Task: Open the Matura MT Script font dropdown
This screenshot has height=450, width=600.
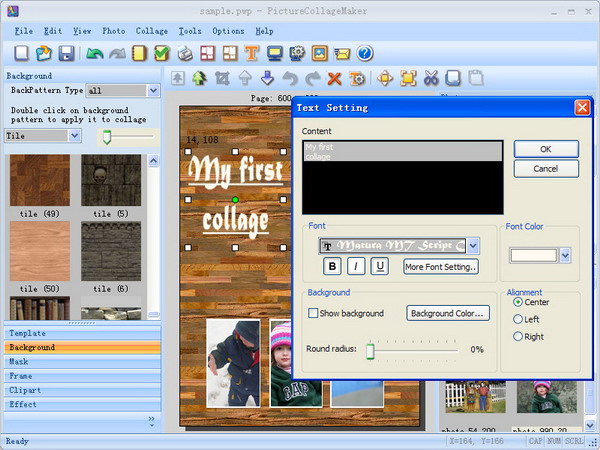Action: [473, 246]
